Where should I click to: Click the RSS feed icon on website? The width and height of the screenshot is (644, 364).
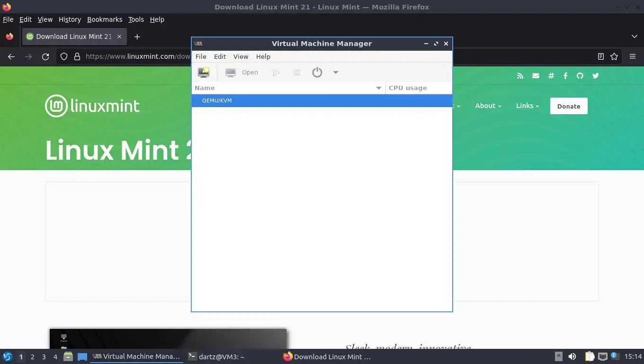[520, 76]
